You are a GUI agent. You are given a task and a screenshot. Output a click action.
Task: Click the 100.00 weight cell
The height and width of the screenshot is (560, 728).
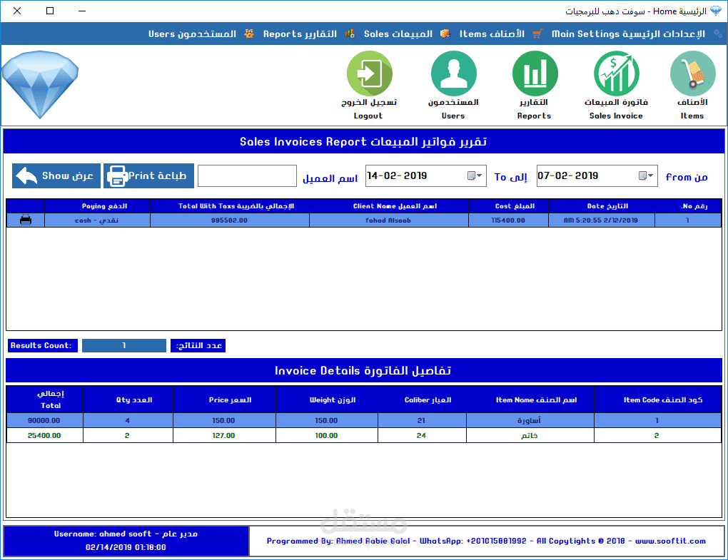pyautogui.click(x=327, y=435)
